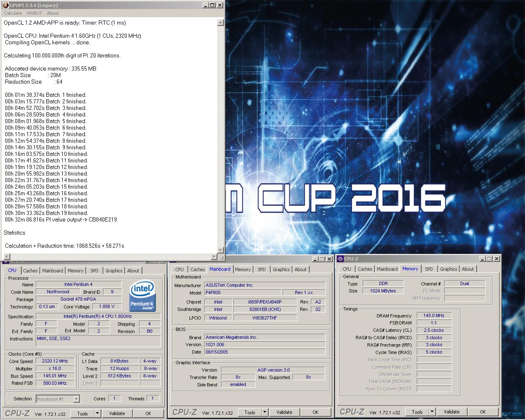Expand Tools dropdown arrow in Memory CPU-Z window

coord(432,412)
